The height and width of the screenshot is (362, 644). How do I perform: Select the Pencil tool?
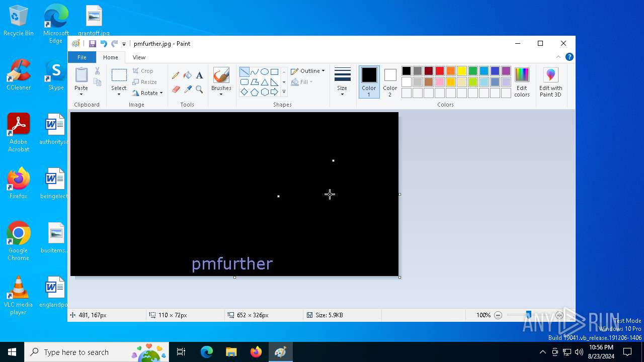pyautogui.click(x=176, y=75)
